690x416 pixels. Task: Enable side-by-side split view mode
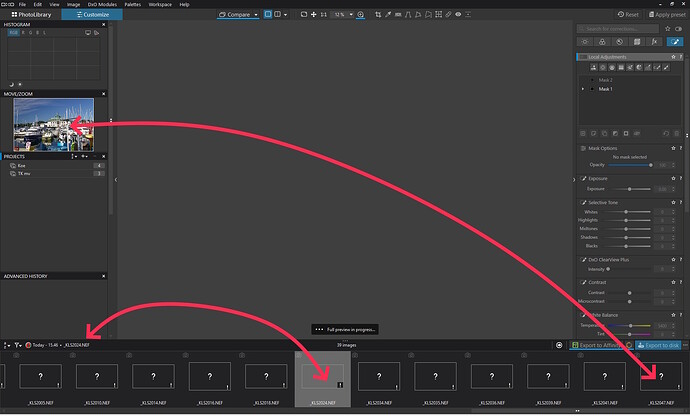278,15
